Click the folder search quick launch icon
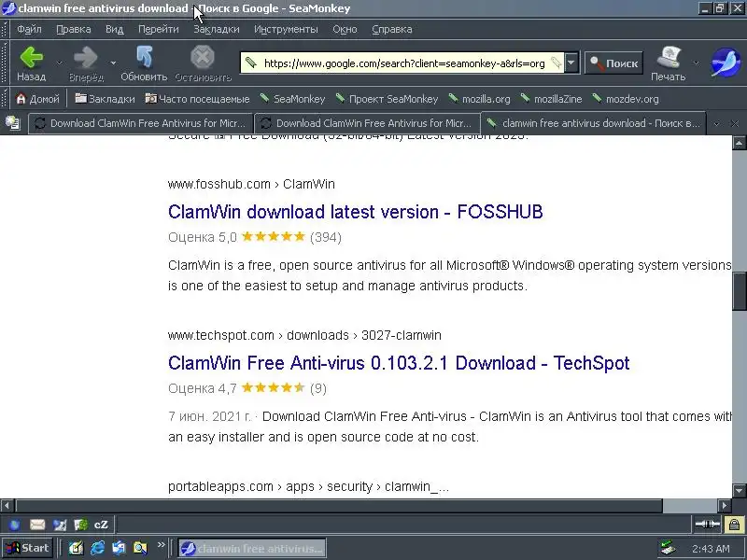Screen dimensions: 747x560 click(141, 548)
